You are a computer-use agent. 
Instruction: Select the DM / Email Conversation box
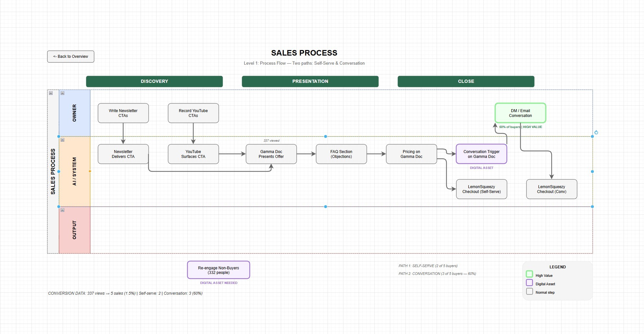pos(520,113)
